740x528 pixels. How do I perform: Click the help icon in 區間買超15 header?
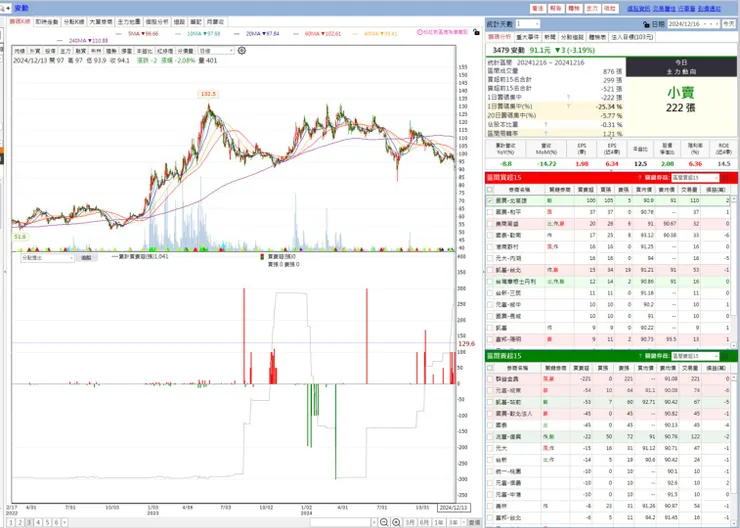click(640, 178)
